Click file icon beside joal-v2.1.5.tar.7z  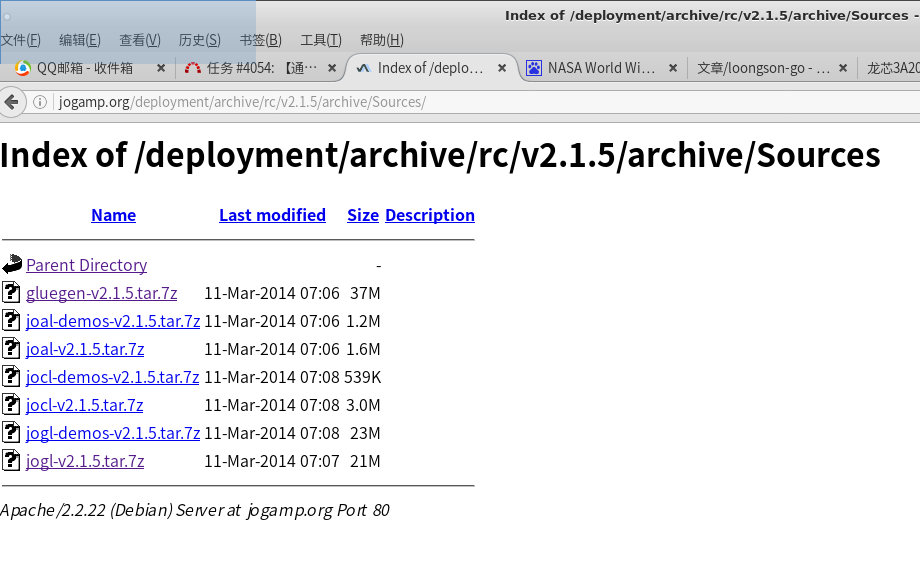(x=11, y=349)
